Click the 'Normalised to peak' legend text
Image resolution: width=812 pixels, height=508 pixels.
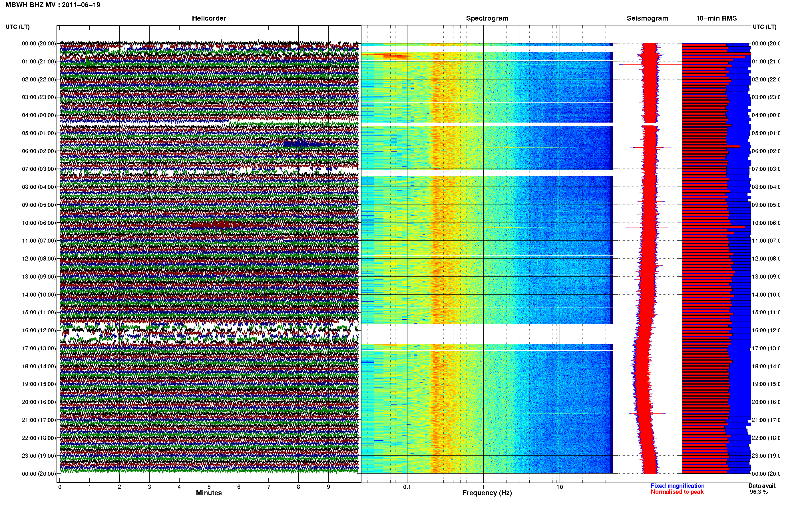677,491
